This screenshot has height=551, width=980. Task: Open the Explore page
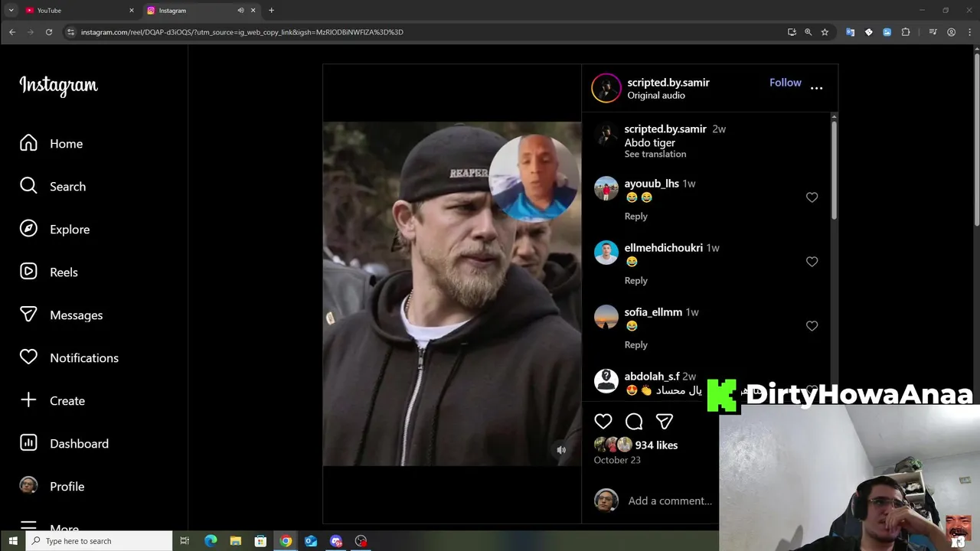54,230
